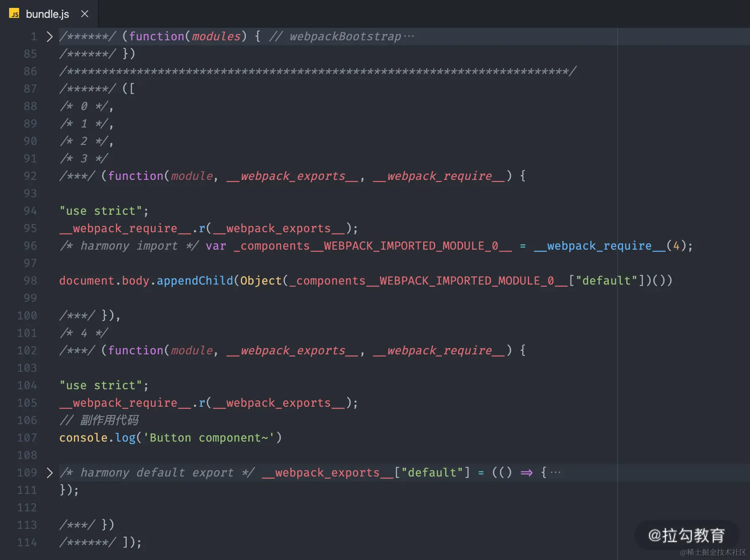The image size is (750, 560).
Task: Click "use strict" on line 94
Action: (x=101, y=211)
